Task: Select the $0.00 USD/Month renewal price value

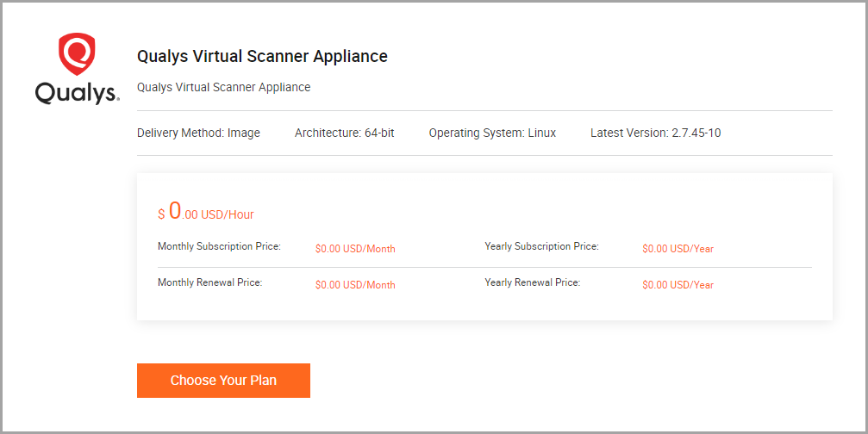Action: point(355,285)
